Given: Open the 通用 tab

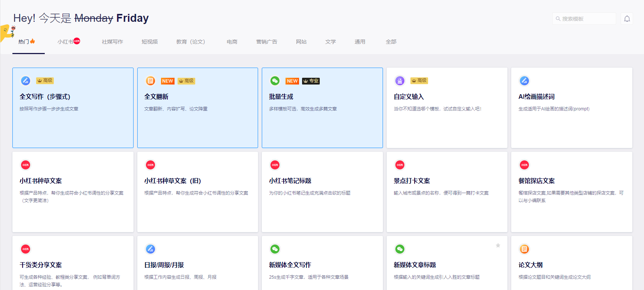Looking at the screenshot, I should 360,42.
